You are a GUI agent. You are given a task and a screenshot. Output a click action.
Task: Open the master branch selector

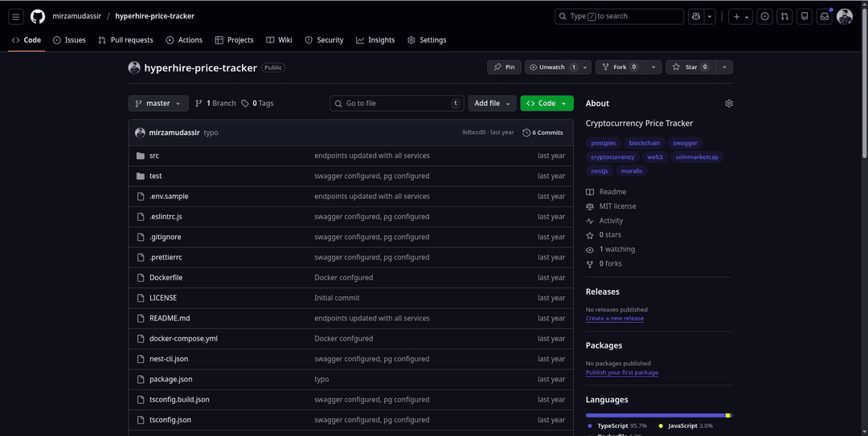coord(158,104)
